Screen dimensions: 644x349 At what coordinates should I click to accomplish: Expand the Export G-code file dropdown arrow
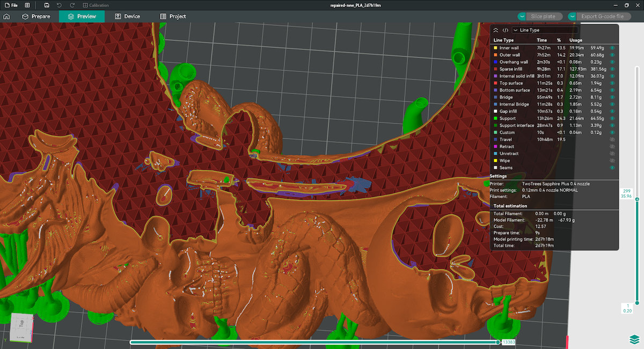point(572,17)
